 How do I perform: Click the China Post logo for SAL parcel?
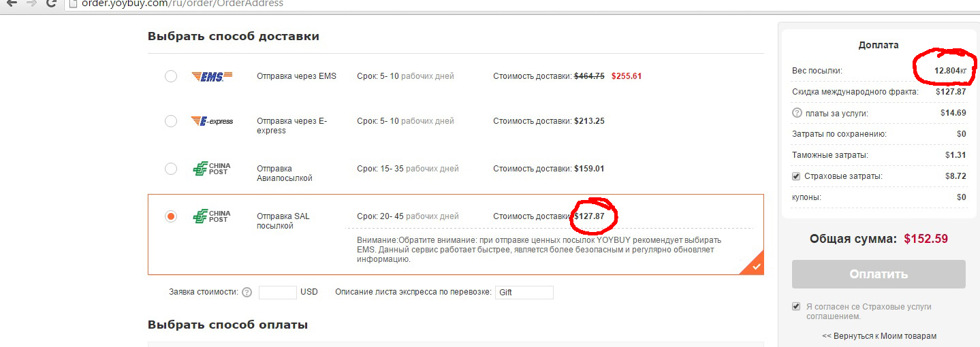tap(212, 216)
